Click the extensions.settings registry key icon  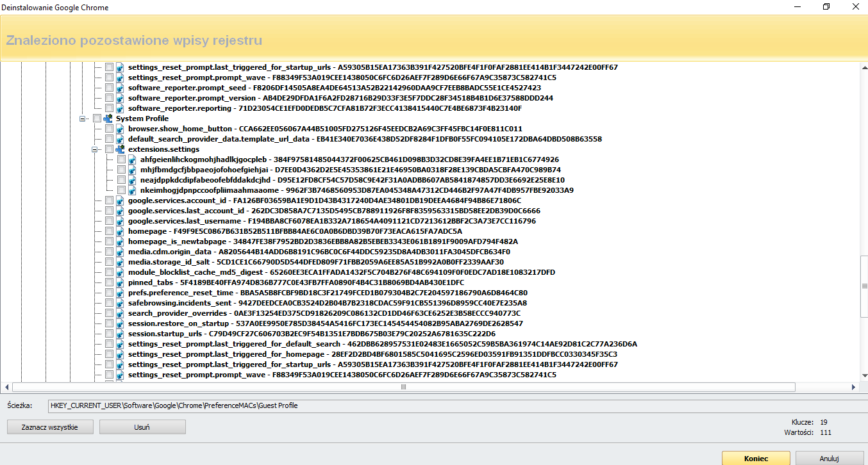coord(120,149)
